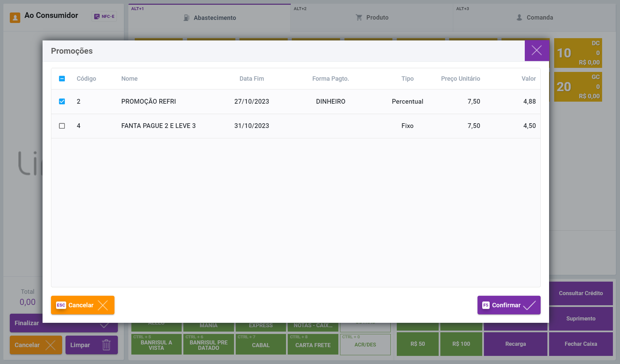The image size is (620, 364).
Task: Click the R$ 100 quick amount button
Action: pos(461,344)
